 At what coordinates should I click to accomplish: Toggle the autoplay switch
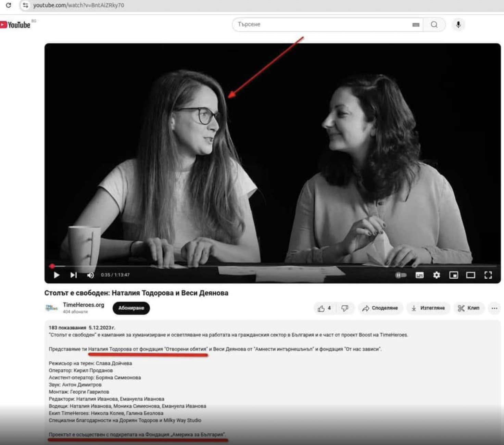(401, 275)
